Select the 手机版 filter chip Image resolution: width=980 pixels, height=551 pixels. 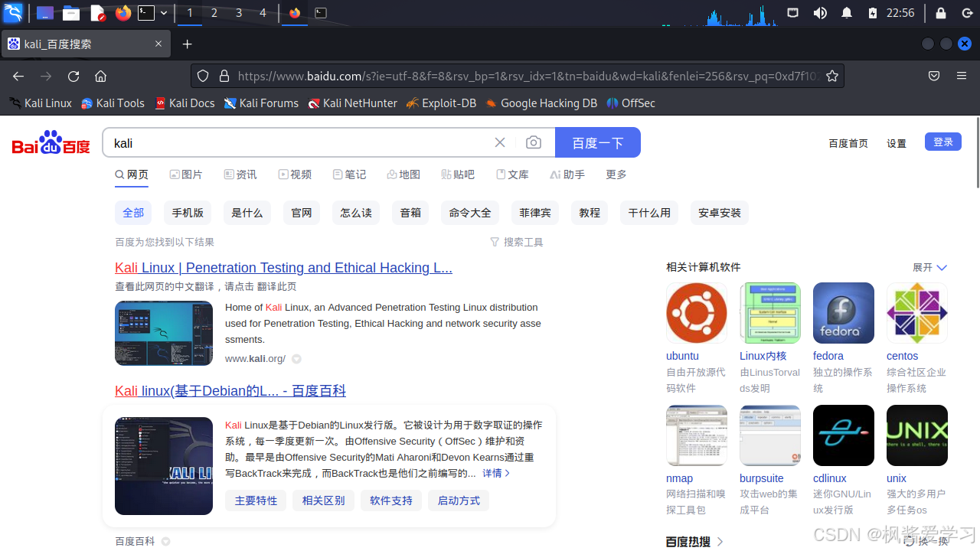click(x=188, y=213)
